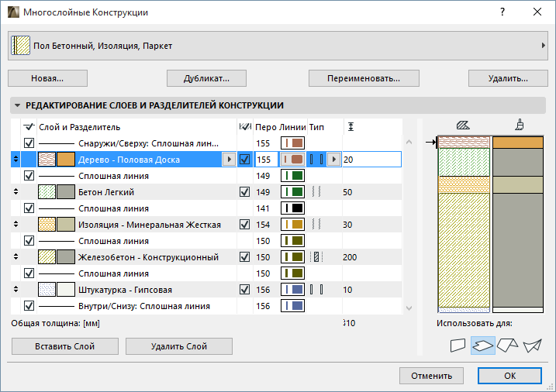Click surface icon of Изоляция - Минеральная Жесткая
556x392 pixels.
(x=66, y=225)
